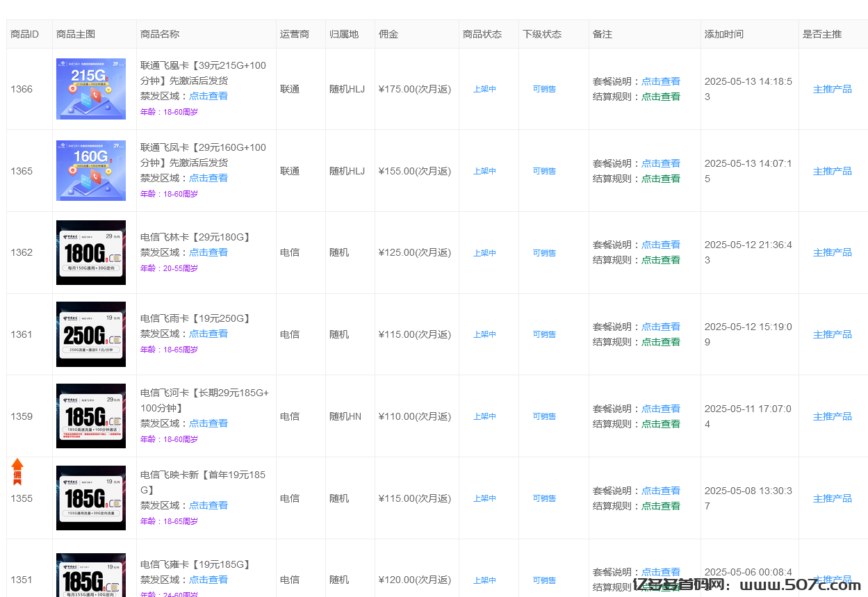Open 套餐说明 点击查看 in row 1362

point(661,245)
